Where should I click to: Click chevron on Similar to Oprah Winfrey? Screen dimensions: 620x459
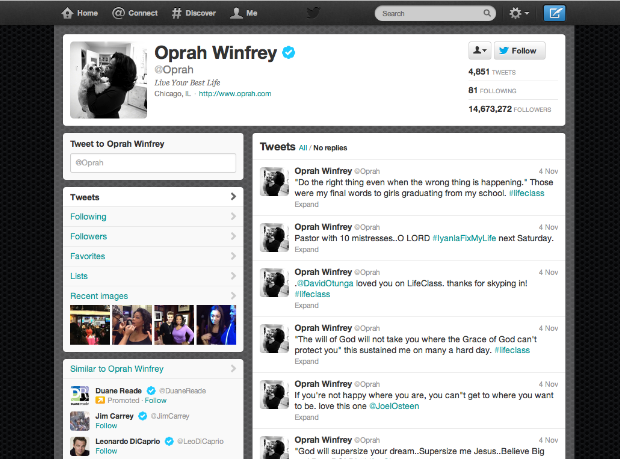233,368
